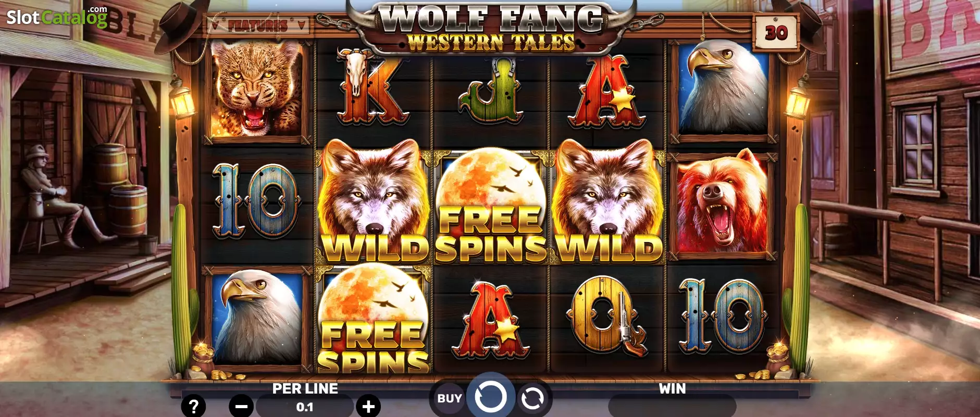Open the SlotCatalog.com logo link
The height and width of the screenshot is (417, 980).
coord(57,17)
